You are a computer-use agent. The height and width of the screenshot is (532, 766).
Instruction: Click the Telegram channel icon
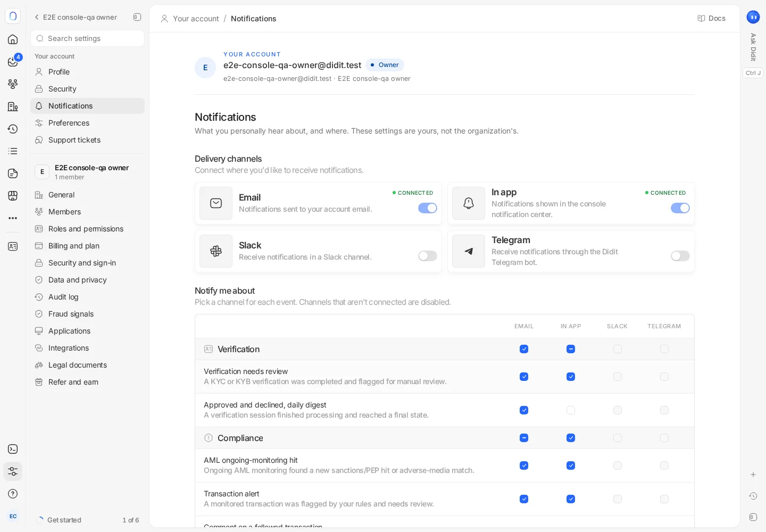(x=469, y=251)
